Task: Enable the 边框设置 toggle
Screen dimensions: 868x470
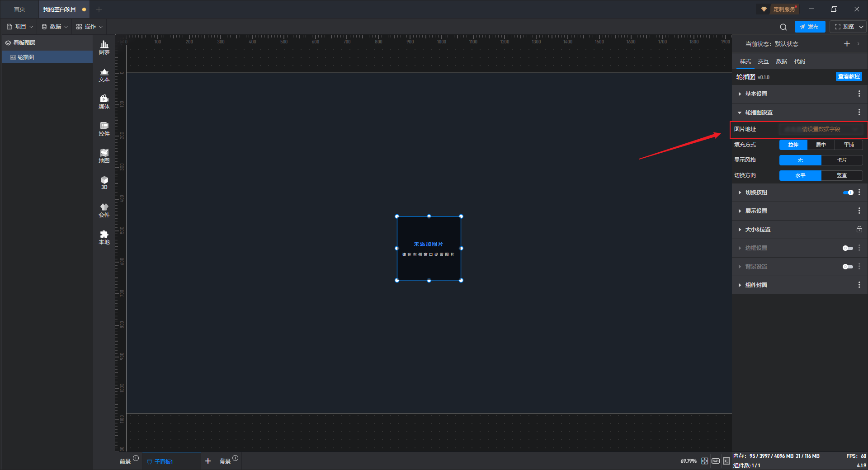Action: pos(848,248)
